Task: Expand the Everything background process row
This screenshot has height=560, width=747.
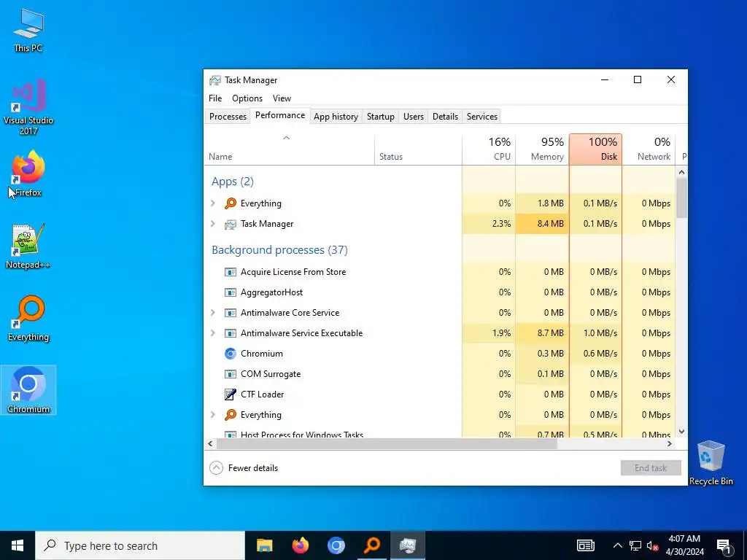Action: tap(213, 415)
